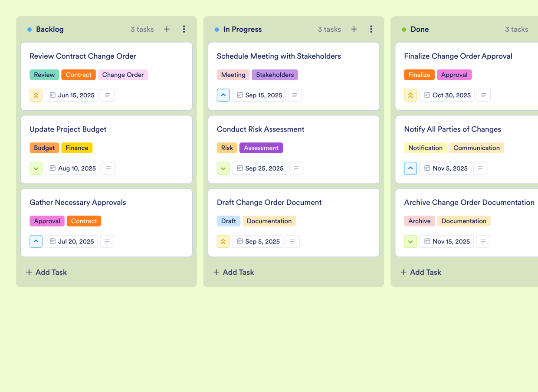538x392 pixels.
Task: Click Add Task under the Backlog column
Action: [x=46, y=272]
